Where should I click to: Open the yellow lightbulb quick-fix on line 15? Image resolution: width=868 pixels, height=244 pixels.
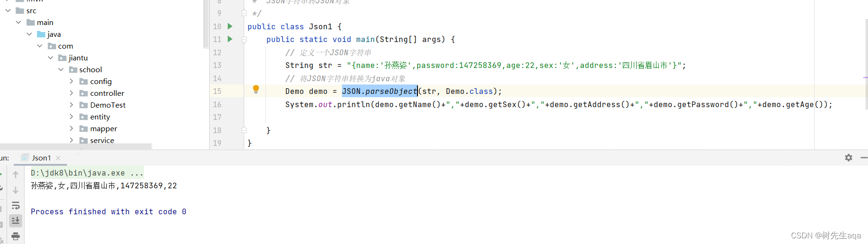click(256, 89)
